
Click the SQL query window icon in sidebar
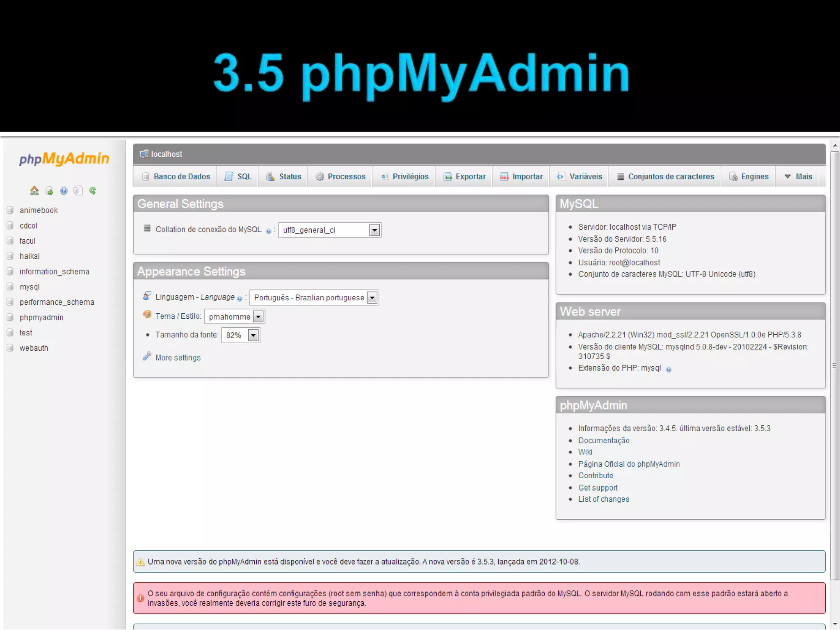(x=78, y=191)
